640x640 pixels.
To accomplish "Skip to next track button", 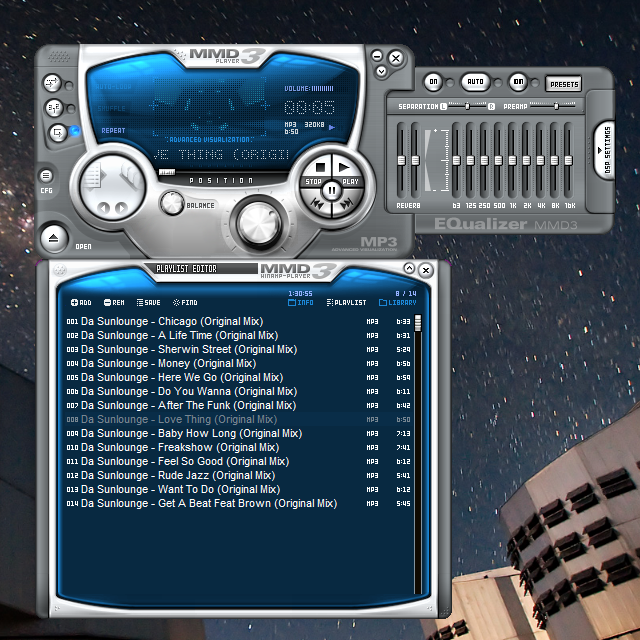I will point(347,203).
